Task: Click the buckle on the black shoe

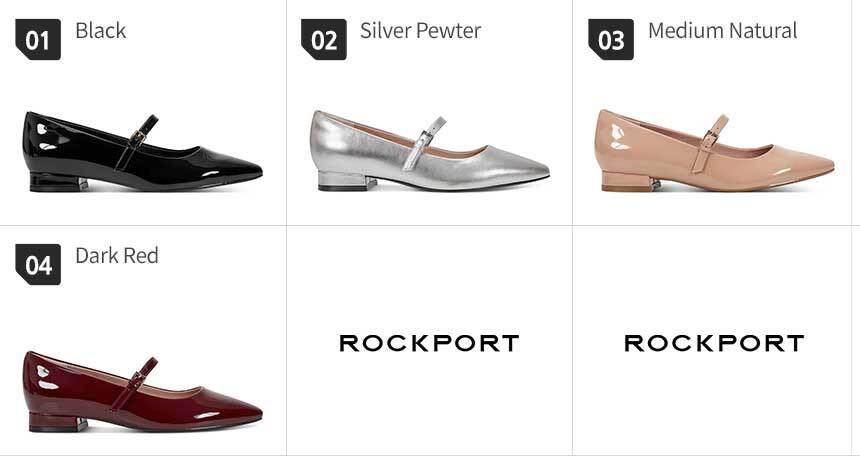Action: point(138,136)
